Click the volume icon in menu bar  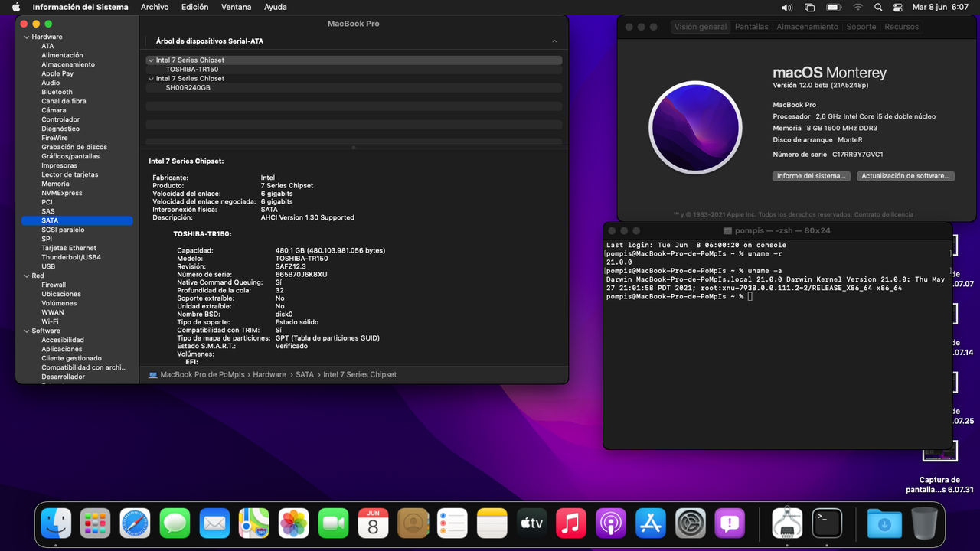(787, 7)
